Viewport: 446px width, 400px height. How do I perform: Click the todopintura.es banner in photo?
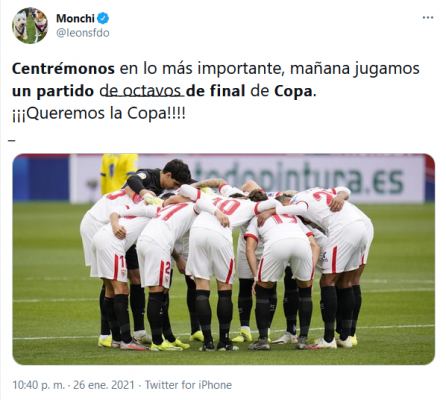point(298,177)
